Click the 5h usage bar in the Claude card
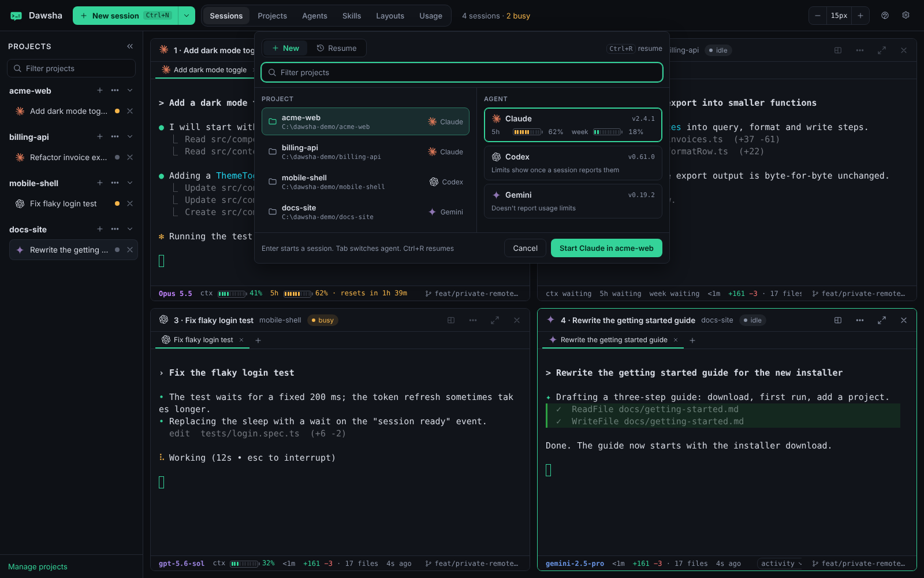The width and height of the screenshot is (924, 578). pyautogui.click(x=528, y=132)
